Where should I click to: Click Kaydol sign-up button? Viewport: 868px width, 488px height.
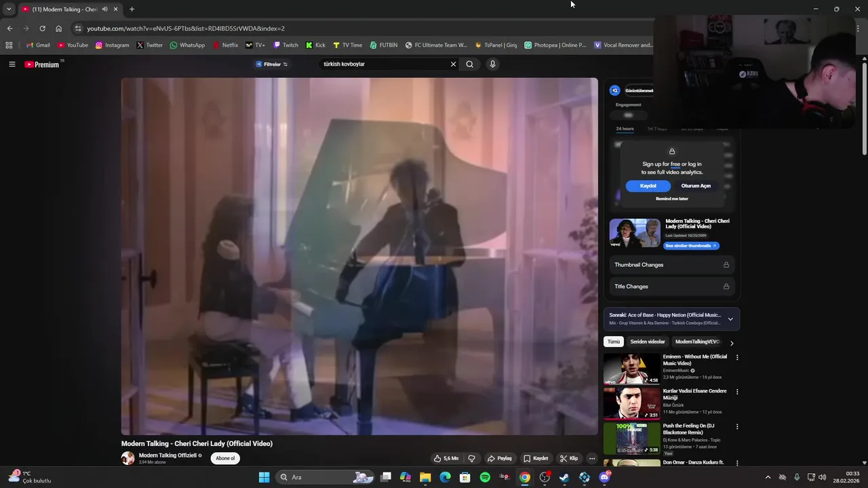648,186
